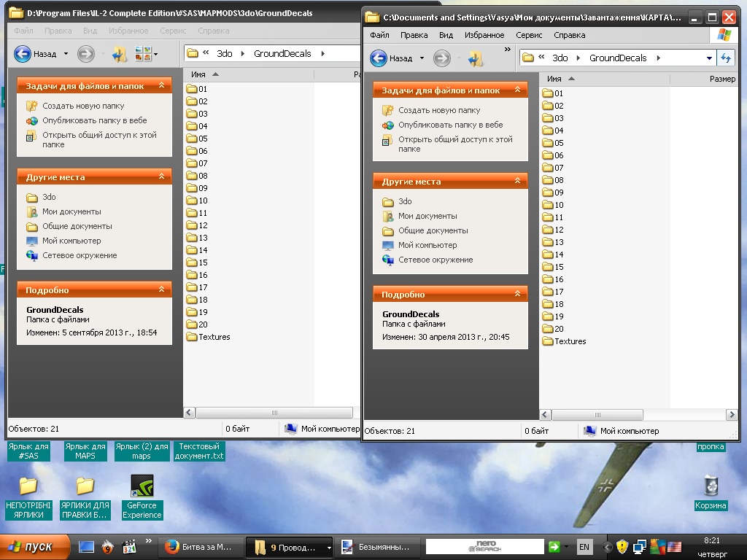
Task: Select Textures folder in the IL-2 Complete Edition window
Action: (x=214, y=337)
